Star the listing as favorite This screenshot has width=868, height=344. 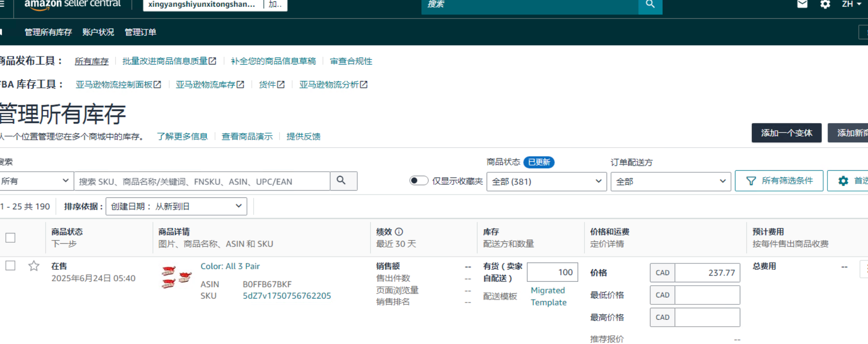34,266
